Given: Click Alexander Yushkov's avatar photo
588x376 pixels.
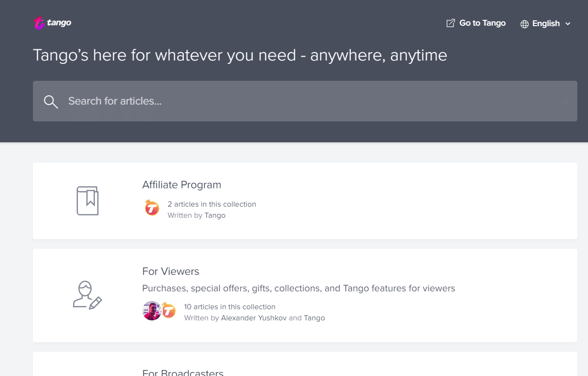Looking at the screenshot, I should coord(151,311).
